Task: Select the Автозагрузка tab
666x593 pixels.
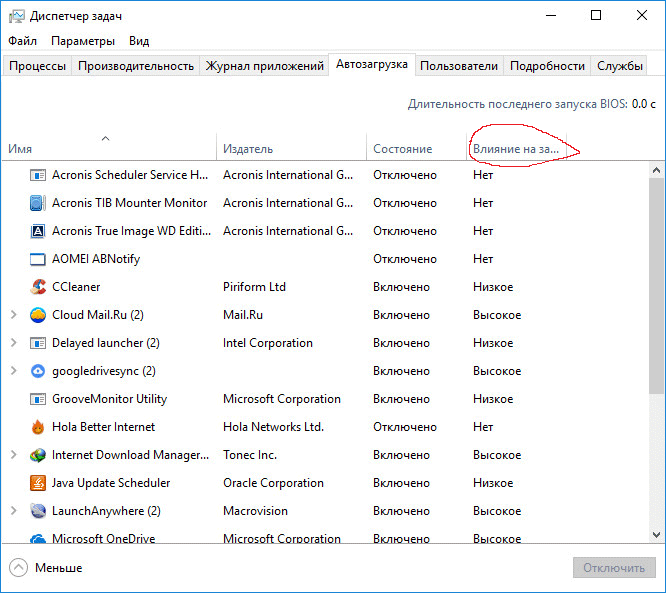Action: coord(372,65)
